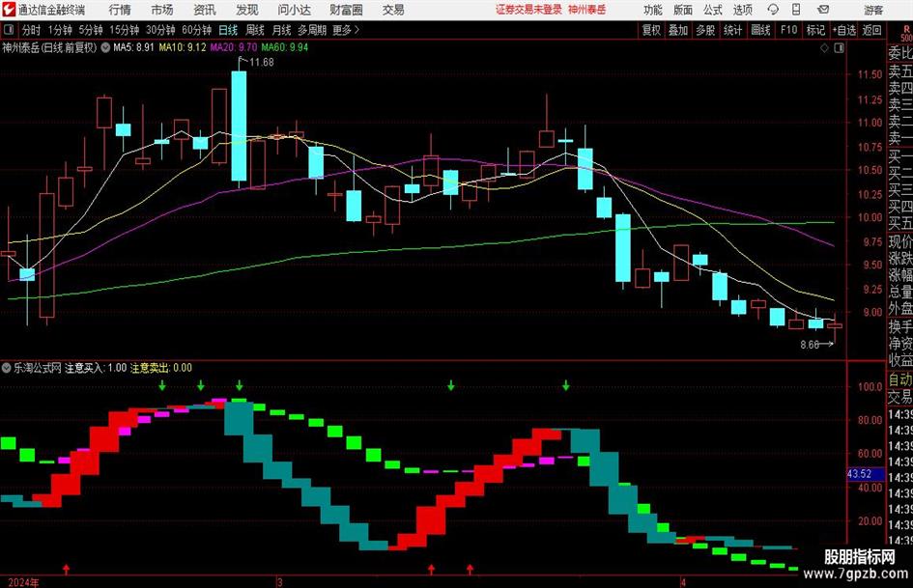The width and height of the screenshot is (913, 588).
Task: Toggle the left panel icon beside 分时
Action: [x=8, y=30]
